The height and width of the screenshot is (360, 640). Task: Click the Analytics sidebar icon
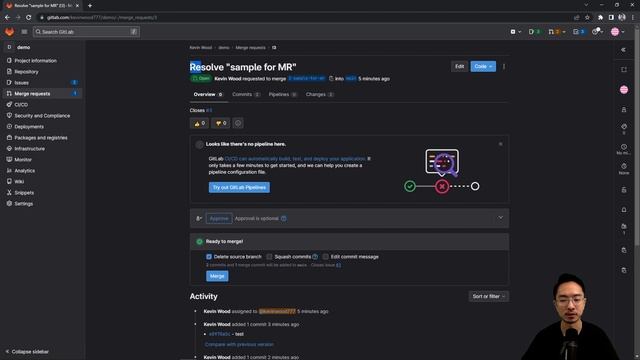pos(9,171)
